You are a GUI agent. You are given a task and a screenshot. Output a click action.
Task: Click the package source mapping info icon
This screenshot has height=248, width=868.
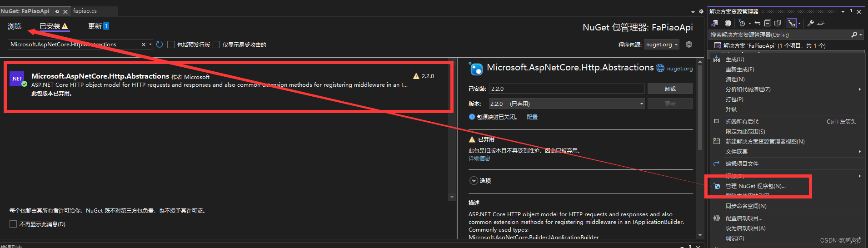coord(472,117)
